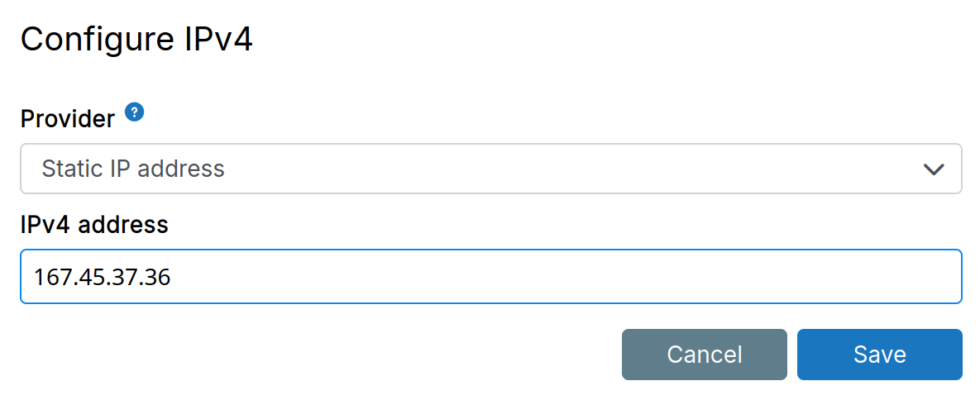Screen dimensions: 980x400
Task: Select the Static IP address text in dropdown
Action: pos(133,169)
